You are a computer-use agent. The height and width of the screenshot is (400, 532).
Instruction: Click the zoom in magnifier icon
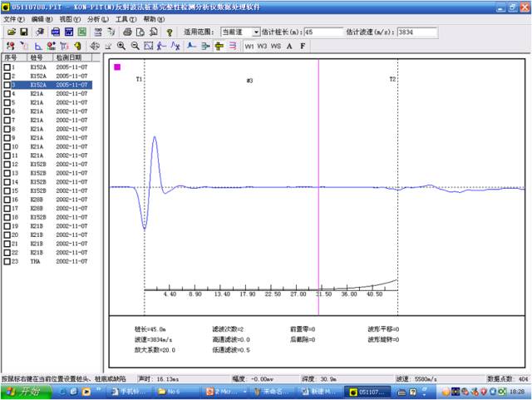click(x=121, y=46)
